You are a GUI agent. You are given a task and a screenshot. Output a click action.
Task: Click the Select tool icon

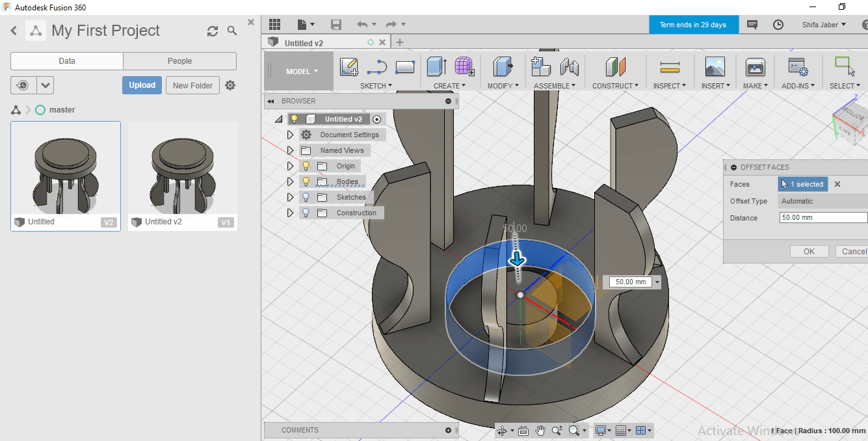(x=845, y=66)
